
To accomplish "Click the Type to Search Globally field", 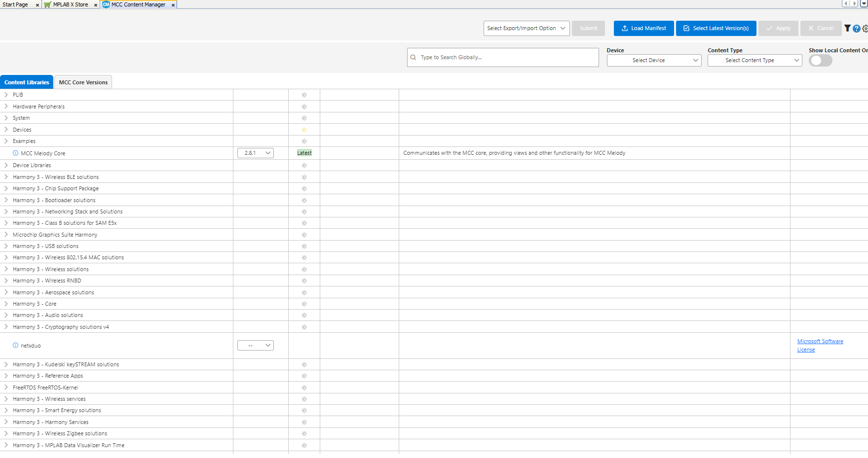I will coord(503,57).
